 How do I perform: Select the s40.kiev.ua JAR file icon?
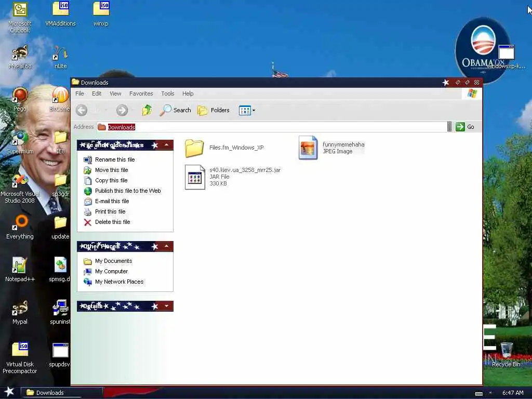(x=195, y=177)
